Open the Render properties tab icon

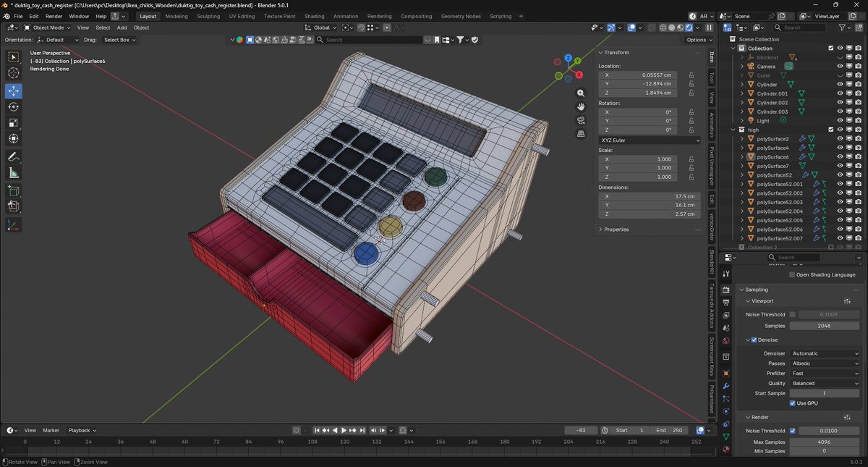[x=726, y=290]
